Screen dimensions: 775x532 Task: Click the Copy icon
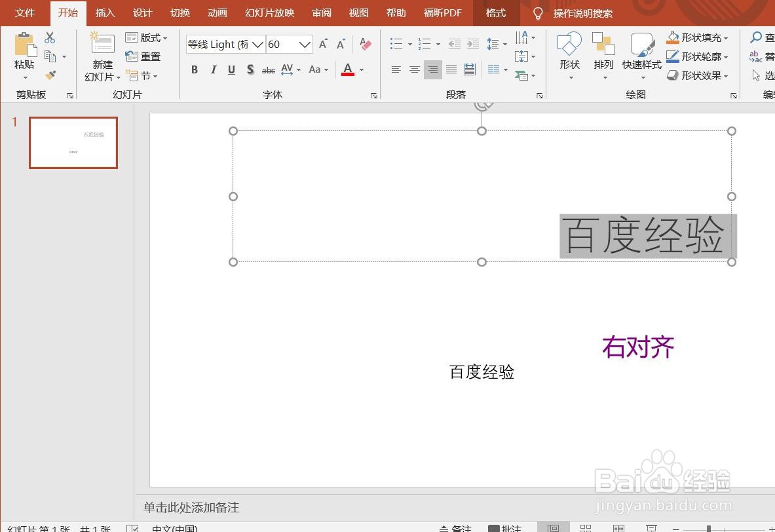pyautogui.click(x=50, y=56)
